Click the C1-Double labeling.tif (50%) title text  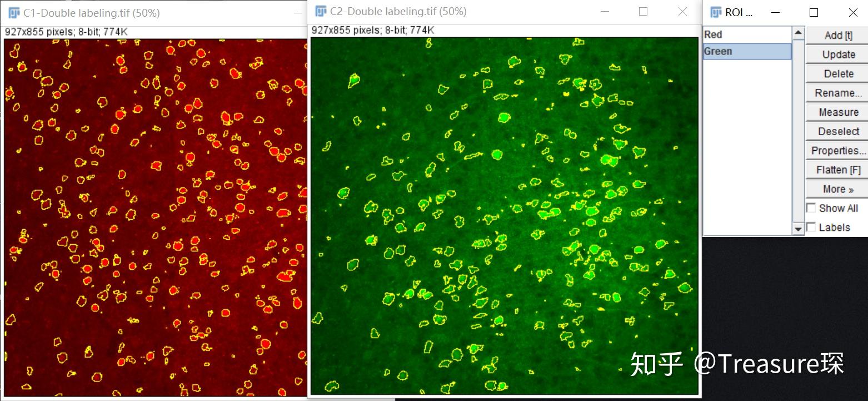click(x=92, y=13)
